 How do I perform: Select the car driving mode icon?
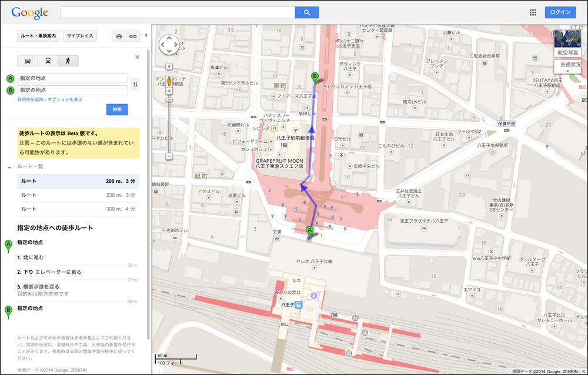coord(28,61)
